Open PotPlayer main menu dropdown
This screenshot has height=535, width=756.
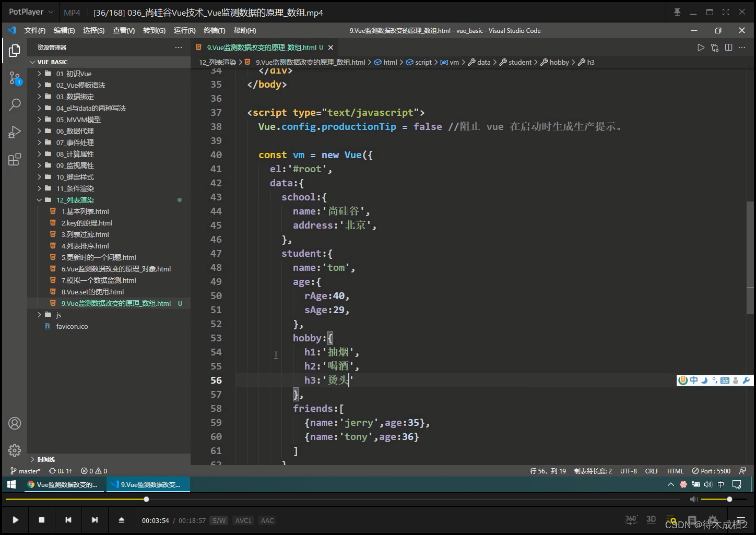(x=31, y=11)
